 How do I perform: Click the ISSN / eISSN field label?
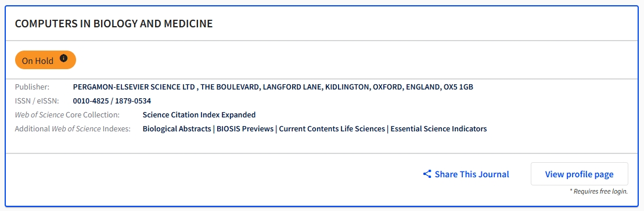[x=37, y=101]
